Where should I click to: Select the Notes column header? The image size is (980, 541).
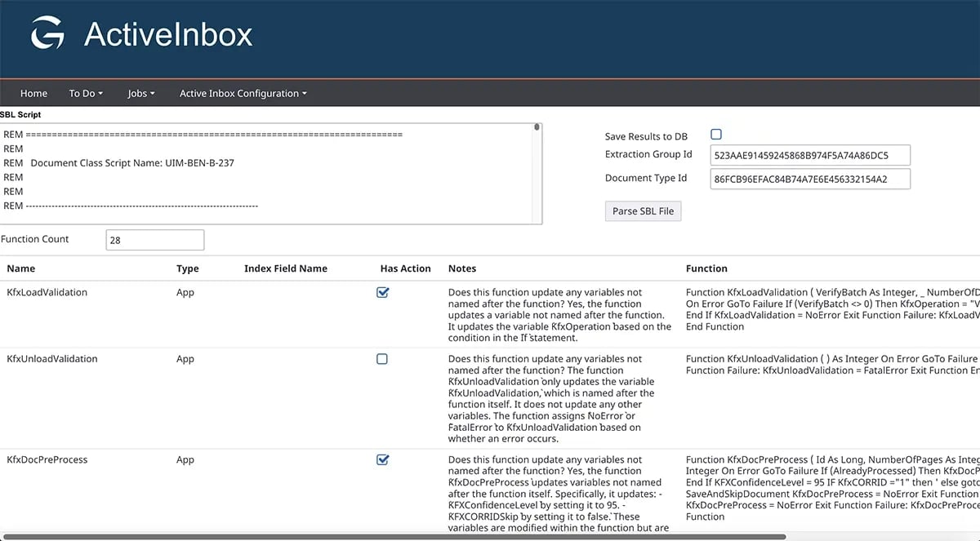pyautogui.click(x=462, y=268)
